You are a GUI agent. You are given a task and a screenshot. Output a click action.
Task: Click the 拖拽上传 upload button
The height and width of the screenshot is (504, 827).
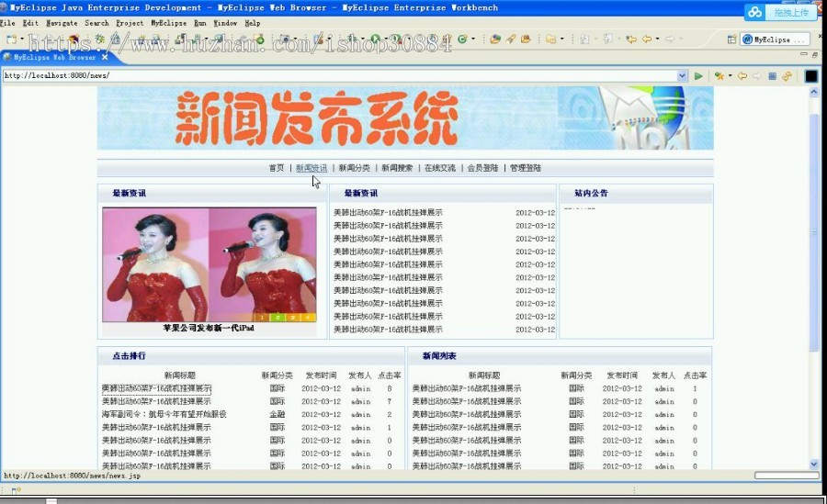(x=792, y=12)
